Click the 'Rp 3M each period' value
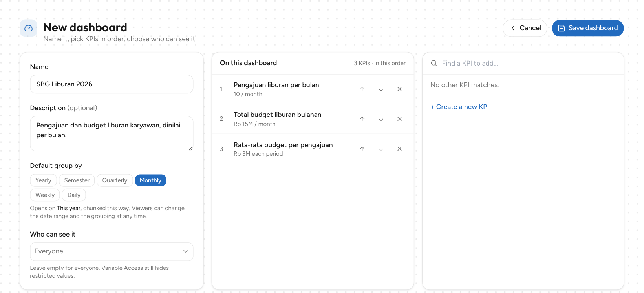The image size is (644, 293). pyautogui.click(x=258, y=154)
